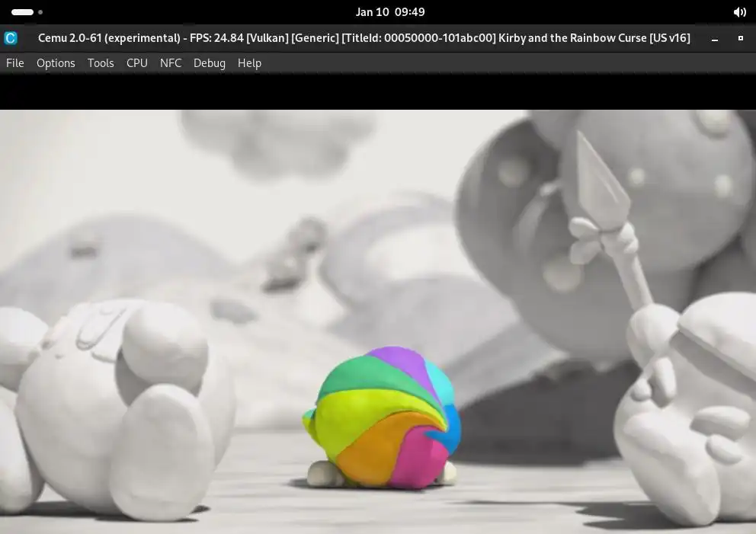Screen dimensions: 756x534
Task: Open the Help menu
Action: [x=249, y=63]
